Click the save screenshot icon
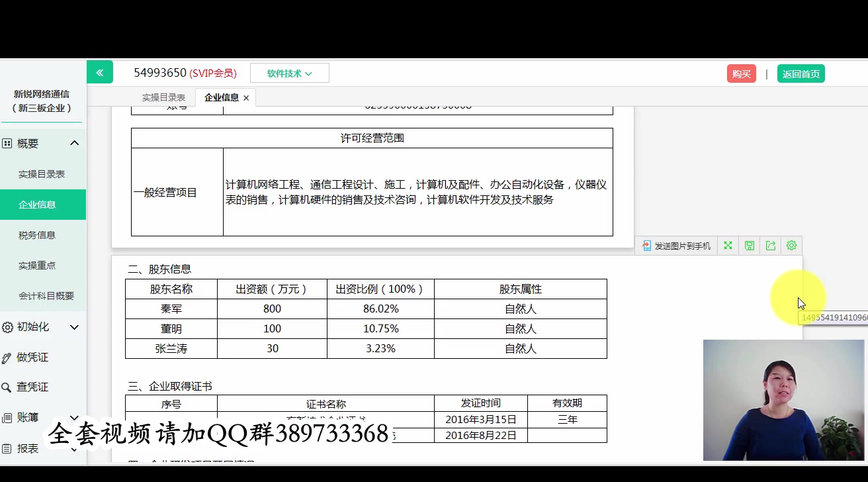Viewport: 868px width, 482px height. point(748,246)
